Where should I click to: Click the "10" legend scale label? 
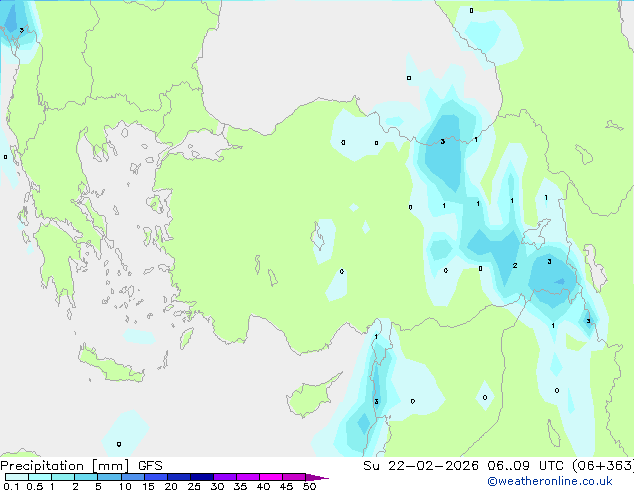tap(125, 486)
